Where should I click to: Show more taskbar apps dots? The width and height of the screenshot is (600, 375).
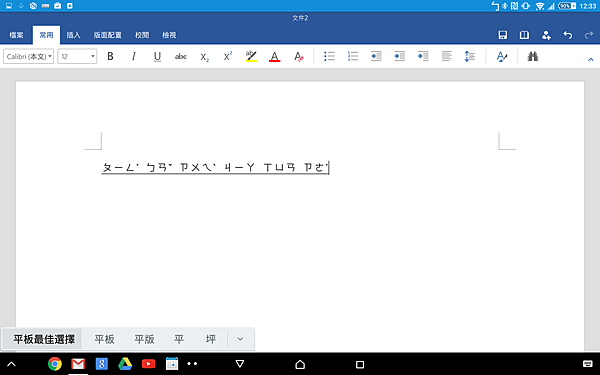click(192, 364)
